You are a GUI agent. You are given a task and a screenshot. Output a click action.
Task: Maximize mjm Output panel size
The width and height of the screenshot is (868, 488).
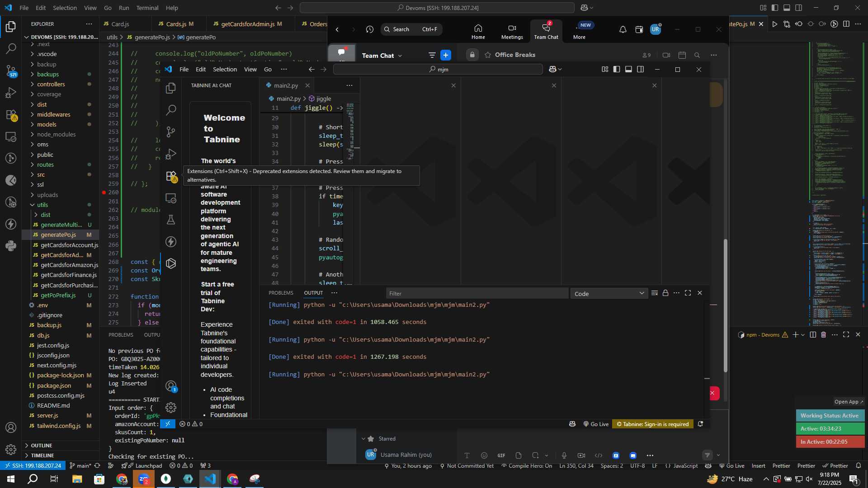tap(688, 293)
